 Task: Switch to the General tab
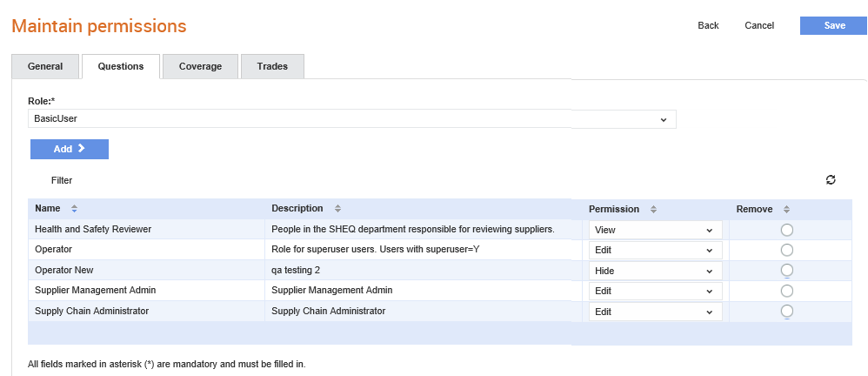click(x=45, y=66)
